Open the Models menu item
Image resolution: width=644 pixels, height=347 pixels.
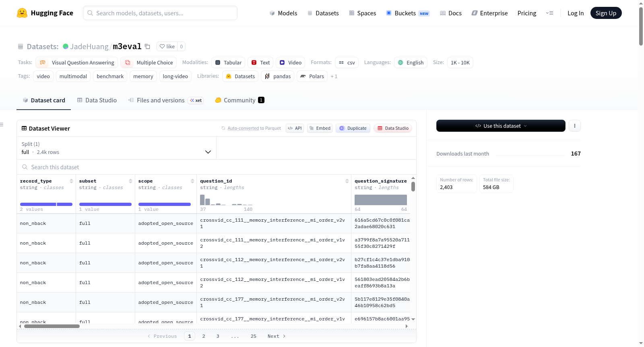pyautogui.click(x=283, y=13)
